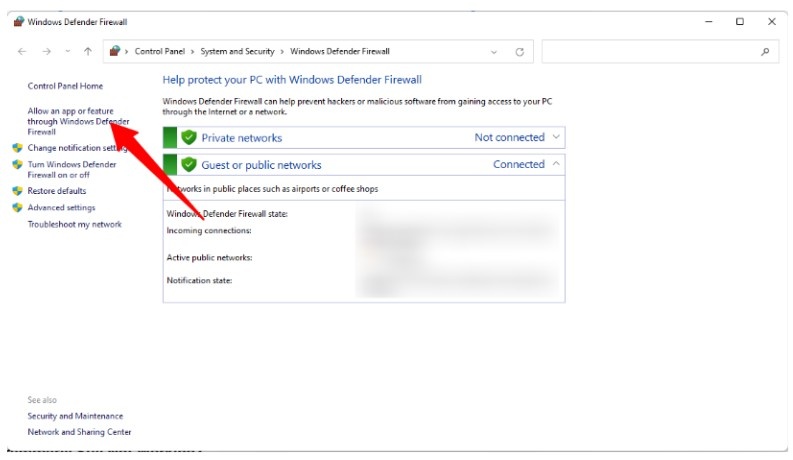Click Guest or public networks heading
Screen dimensions: 793x460
point(261,165)
